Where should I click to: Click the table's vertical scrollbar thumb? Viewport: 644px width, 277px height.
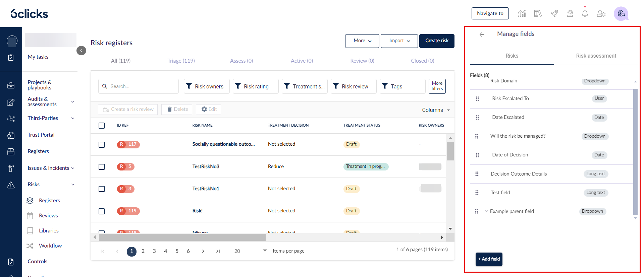[x=450, y=151]
